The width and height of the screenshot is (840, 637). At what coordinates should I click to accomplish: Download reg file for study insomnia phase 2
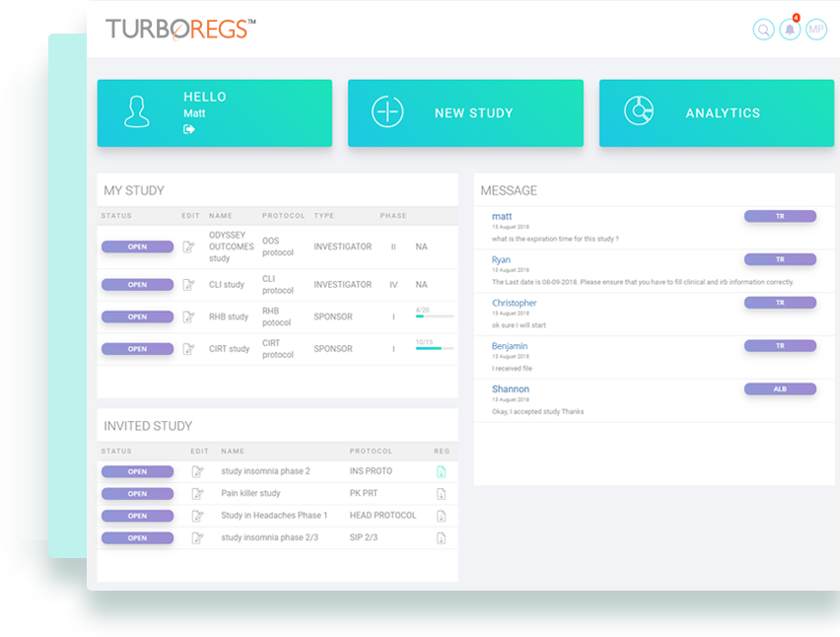[442, 471]
